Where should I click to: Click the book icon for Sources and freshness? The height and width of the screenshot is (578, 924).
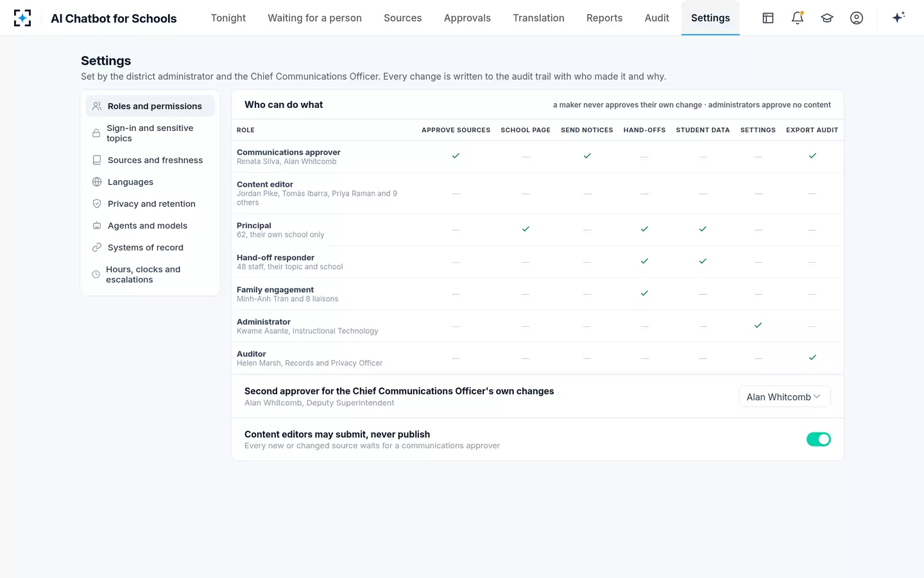[97, 160]
